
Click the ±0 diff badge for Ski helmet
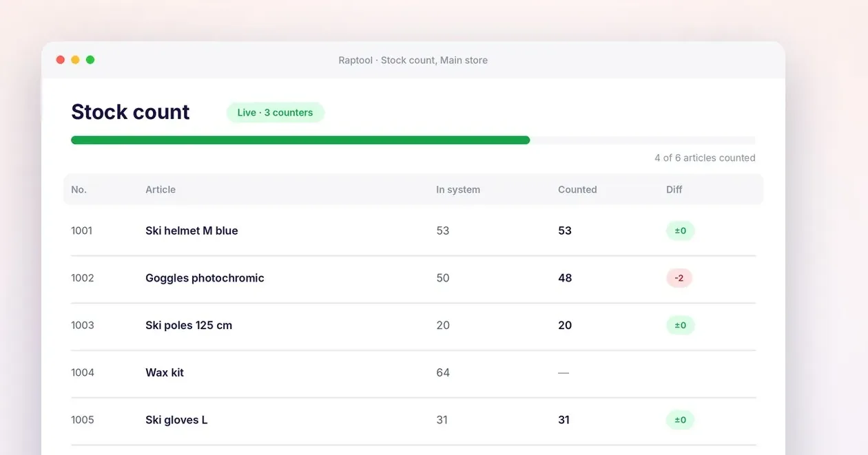(x=680, y=231)
